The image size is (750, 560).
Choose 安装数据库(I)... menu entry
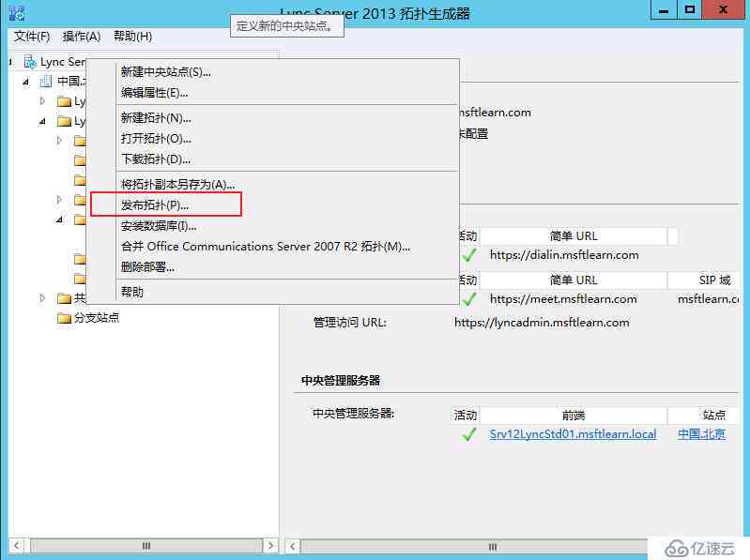pyautogui.click(x=159, y=225)
